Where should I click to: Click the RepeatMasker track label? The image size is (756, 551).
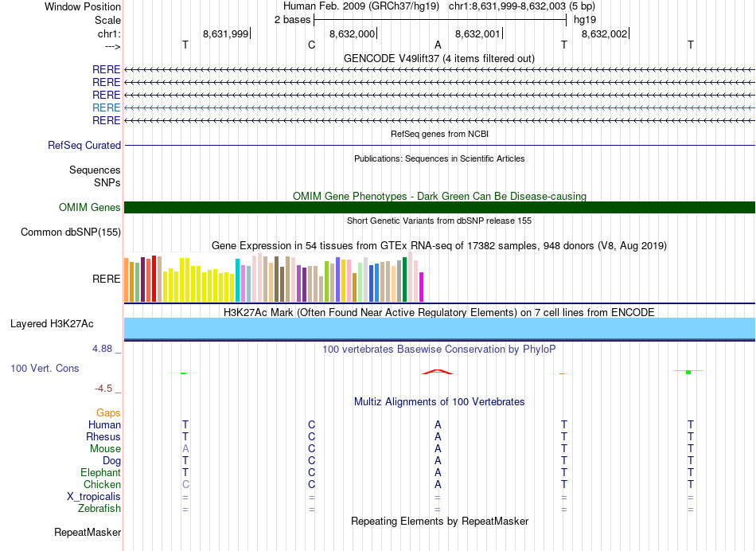(x=88, y=532)
